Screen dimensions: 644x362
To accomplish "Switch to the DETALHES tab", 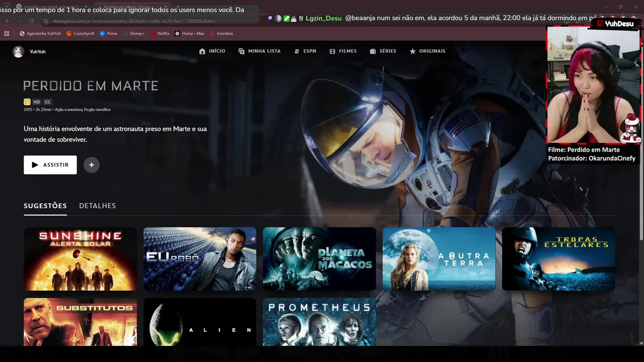I will coord(97,206).
